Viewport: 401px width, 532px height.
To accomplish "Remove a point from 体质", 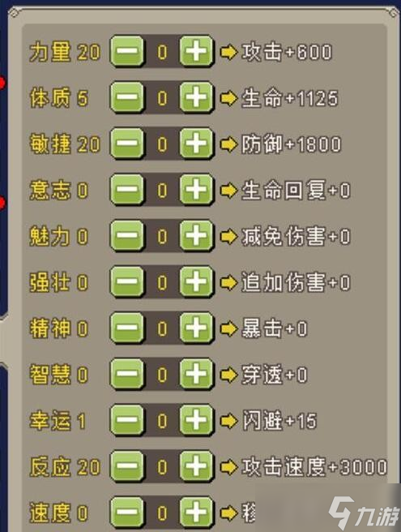I will coord(127,97).
